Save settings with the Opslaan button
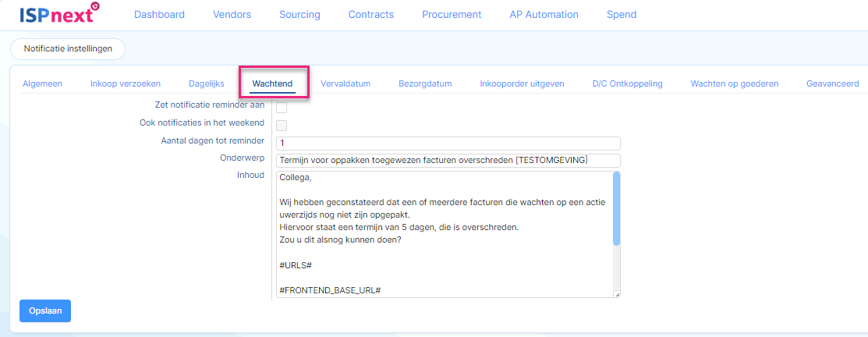 pyautogui.click(x=44, y=311)
